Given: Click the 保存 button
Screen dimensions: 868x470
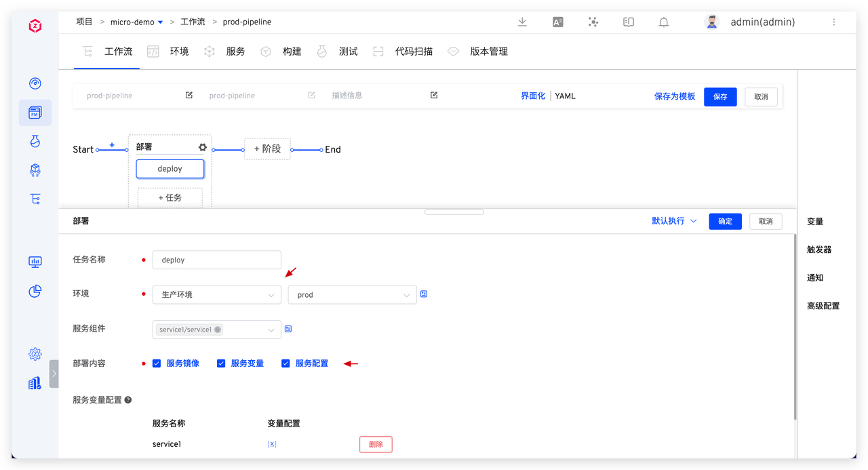Looking at the screenshot, I should (720, 96).
